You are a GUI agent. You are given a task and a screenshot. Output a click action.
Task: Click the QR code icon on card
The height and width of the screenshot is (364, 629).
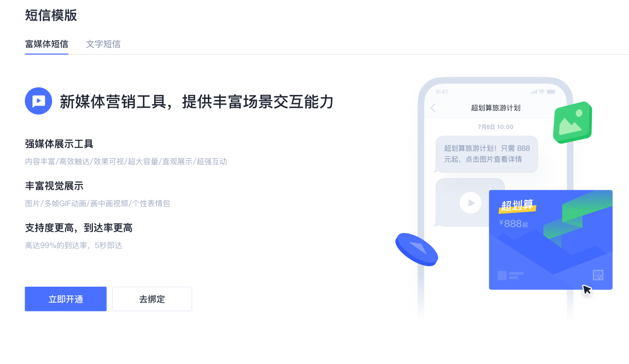click(598, 275)
